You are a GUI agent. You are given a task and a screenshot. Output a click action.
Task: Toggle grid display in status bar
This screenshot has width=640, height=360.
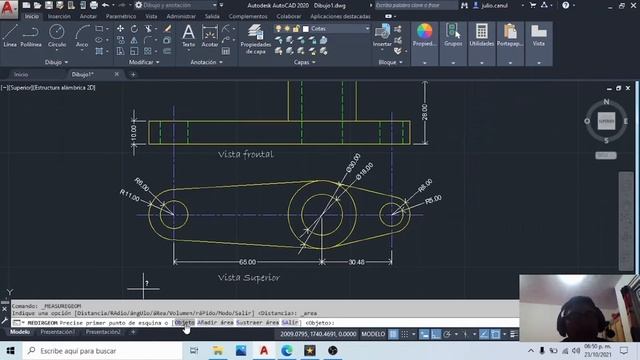click(393, 334)
